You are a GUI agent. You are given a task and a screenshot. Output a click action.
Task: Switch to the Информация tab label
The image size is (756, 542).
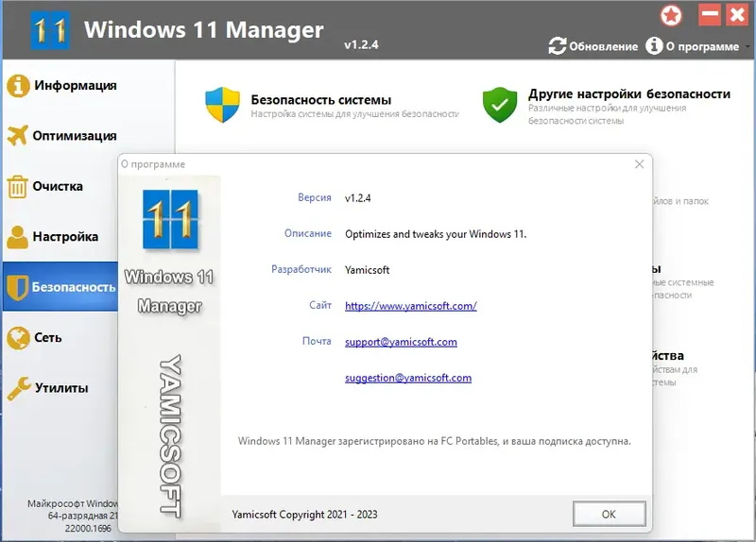pos(76,85)
